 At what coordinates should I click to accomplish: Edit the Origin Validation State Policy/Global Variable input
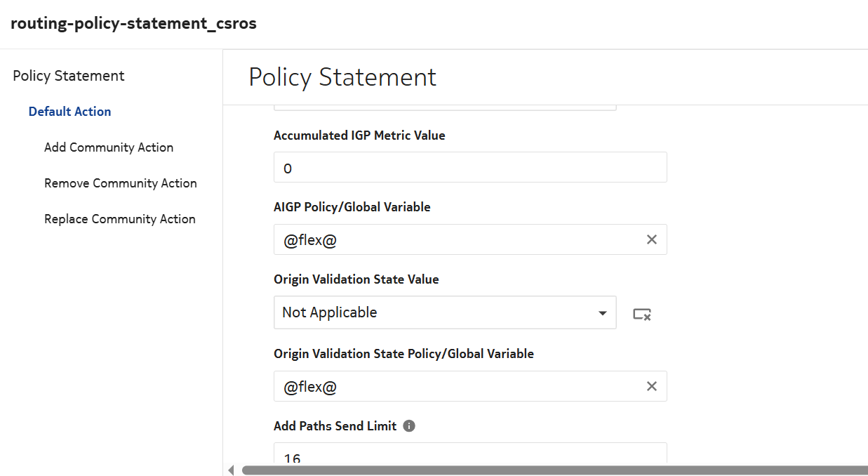[456, 387]
